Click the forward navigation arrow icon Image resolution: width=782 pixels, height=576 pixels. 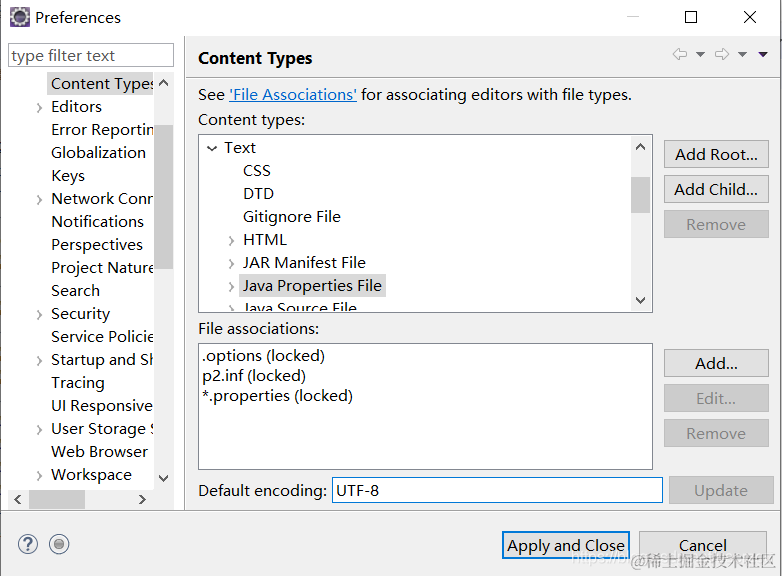pyautogui.click(x=721, y=55)
